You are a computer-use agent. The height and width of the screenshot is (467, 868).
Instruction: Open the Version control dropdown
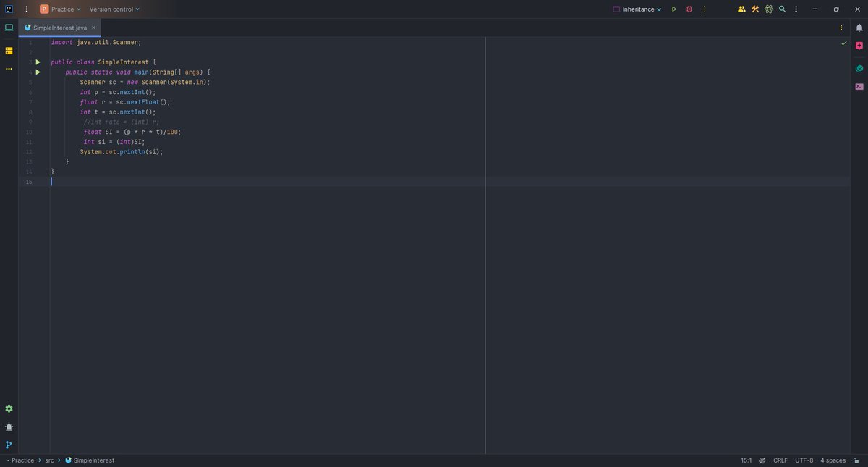(x=114, y=9)
